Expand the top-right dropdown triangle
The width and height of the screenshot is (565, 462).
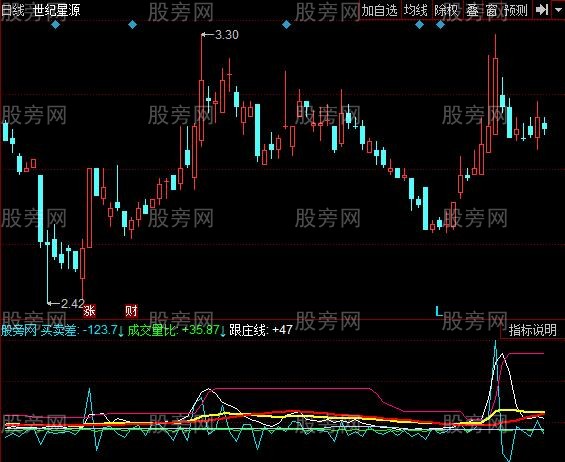click(558, 10)
